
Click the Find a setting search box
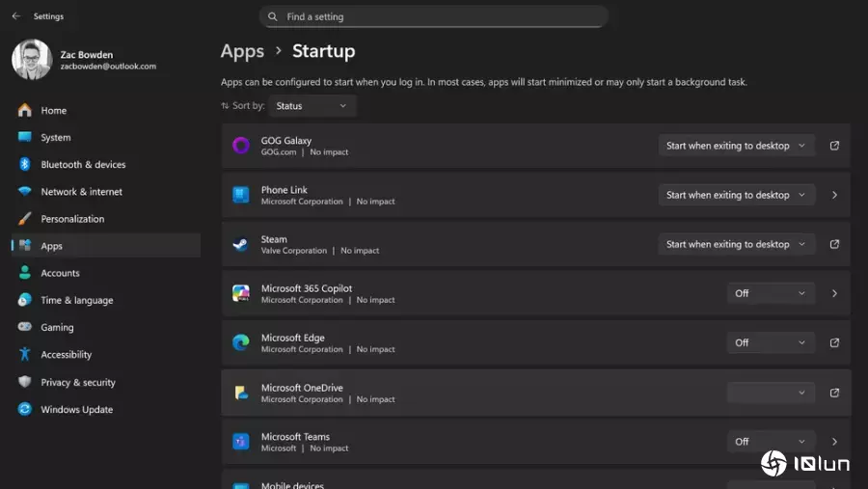click(x=434, y=16)
